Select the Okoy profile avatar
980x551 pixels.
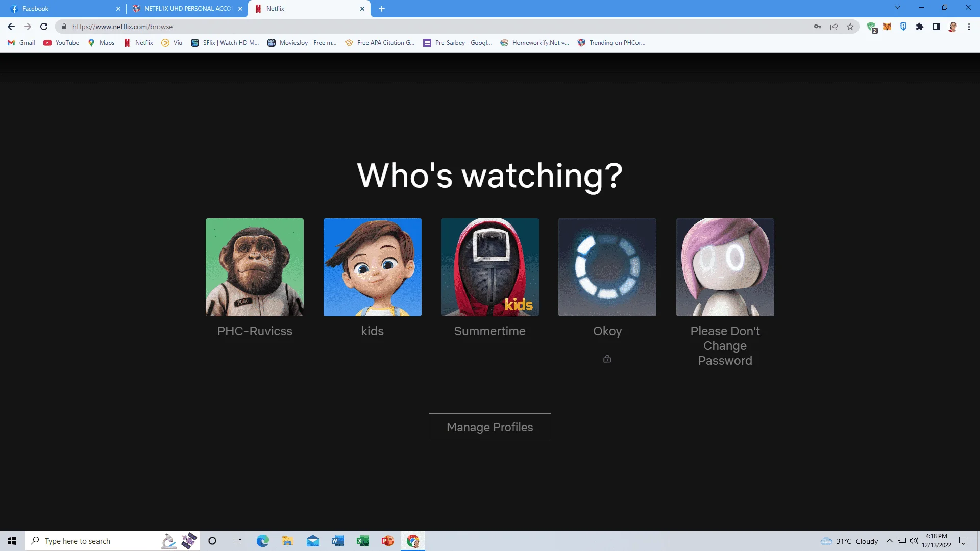pos(607,267)
